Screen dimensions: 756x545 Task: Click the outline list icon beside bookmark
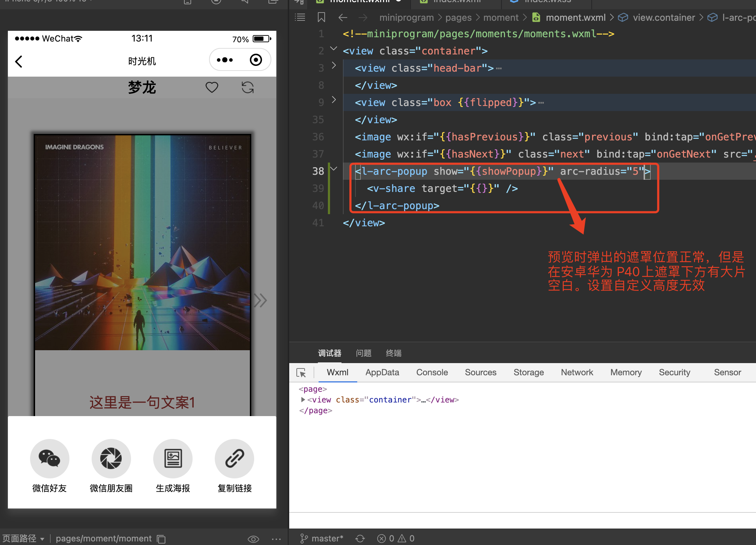tap(300, 17)
